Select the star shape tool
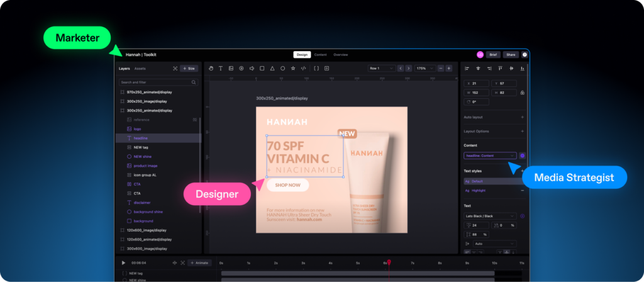The height and width of the screenshot is (282, 644). click(293, 68)
